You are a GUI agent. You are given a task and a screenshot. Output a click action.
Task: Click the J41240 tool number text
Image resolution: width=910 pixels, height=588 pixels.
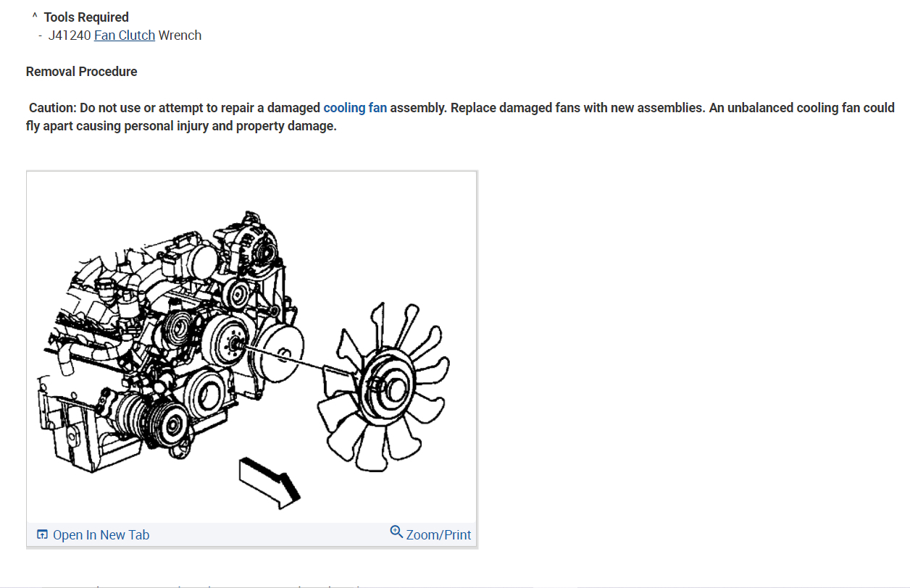tap(70, 35)
